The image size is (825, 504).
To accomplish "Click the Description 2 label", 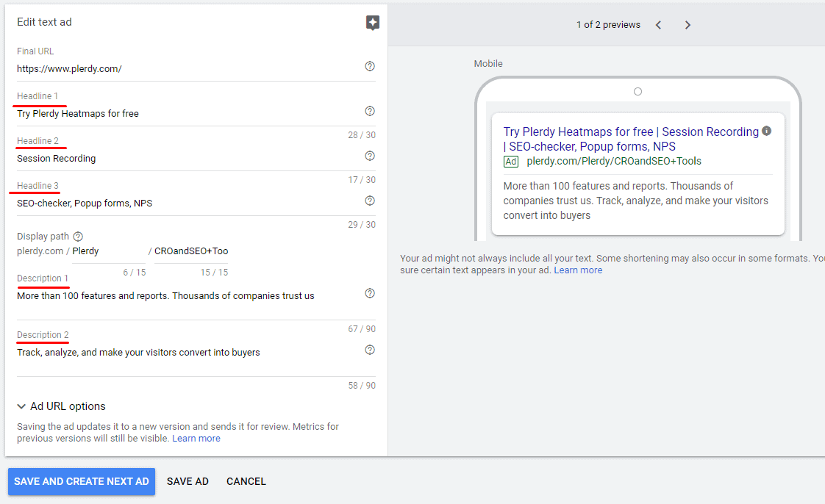I will pyautogui.click(x=43, y=335).
